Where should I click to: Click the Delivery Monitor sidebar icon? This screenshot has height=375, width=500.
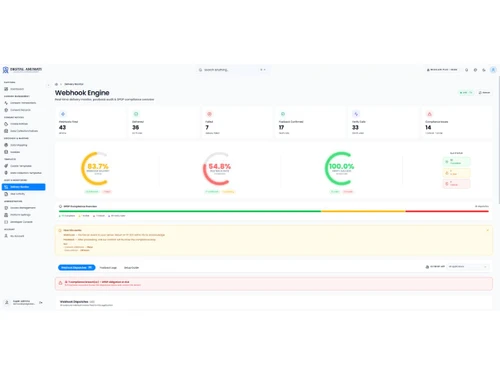(x=6, y=187)
